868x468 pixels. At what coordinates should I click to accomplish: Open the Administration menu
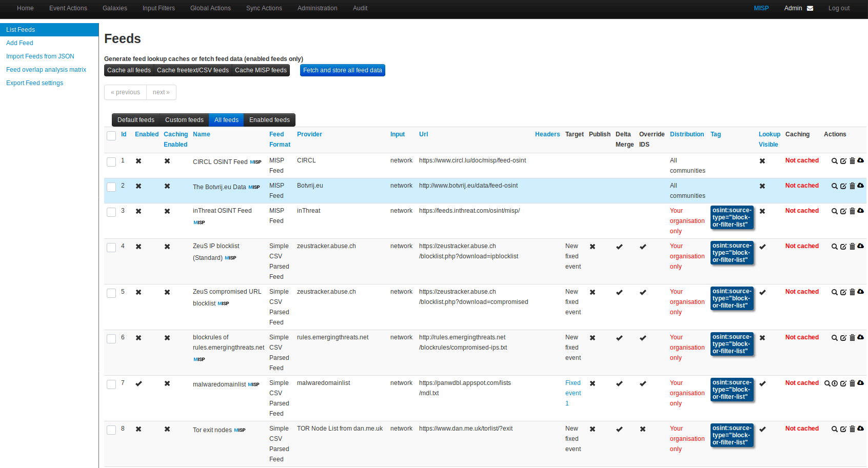[318, 8]
